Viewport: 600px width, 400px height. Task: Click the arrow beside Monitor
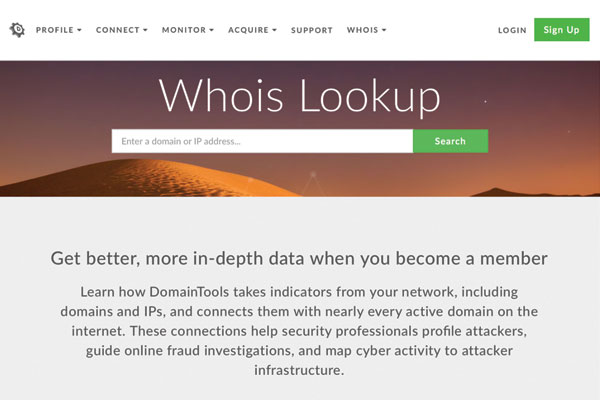click(212, 30)
